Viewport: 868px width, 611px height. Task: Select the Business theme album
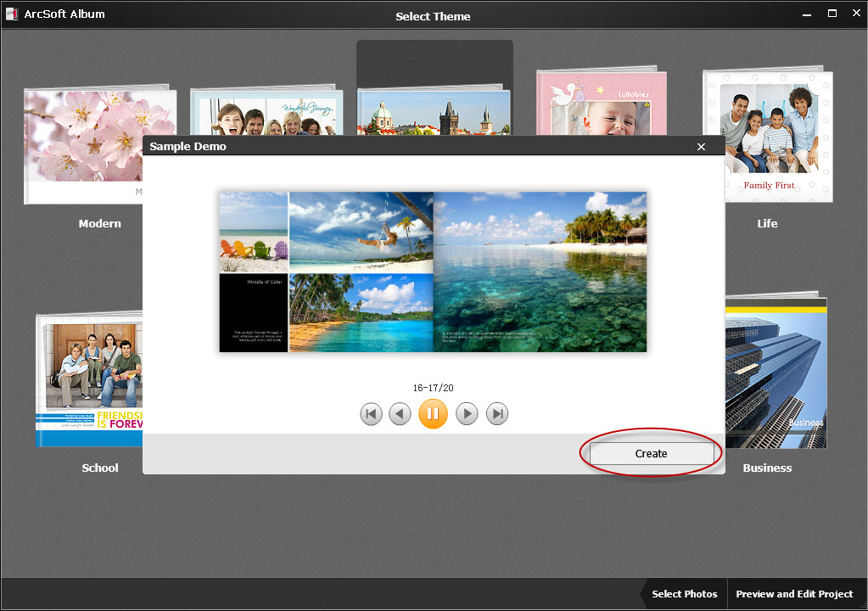click(x=775, y=373)
